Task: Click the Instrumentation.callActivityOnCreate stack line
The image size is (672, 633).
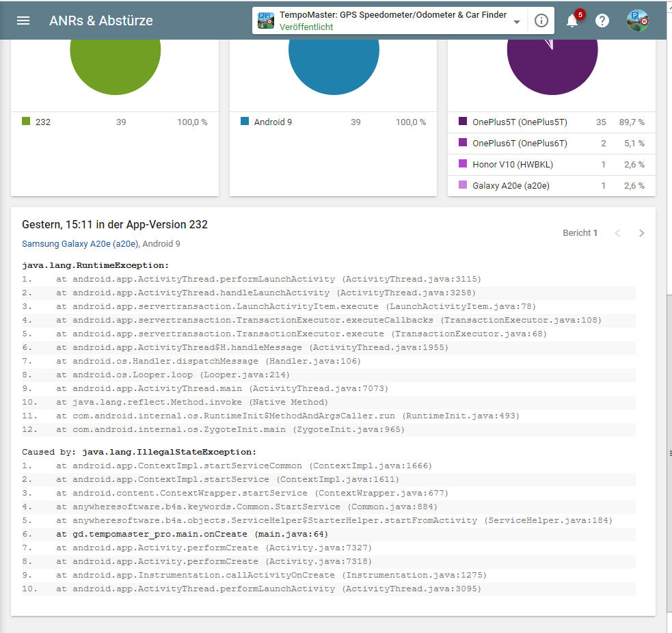Action: point(329,575)
